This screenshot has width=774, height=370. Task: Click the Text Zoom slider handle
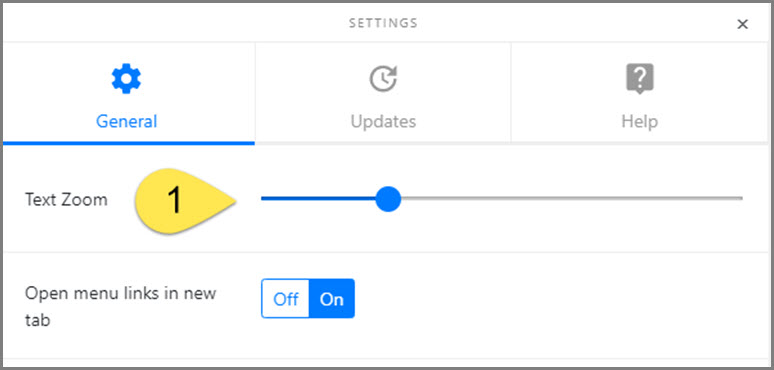tap(388, 199)
